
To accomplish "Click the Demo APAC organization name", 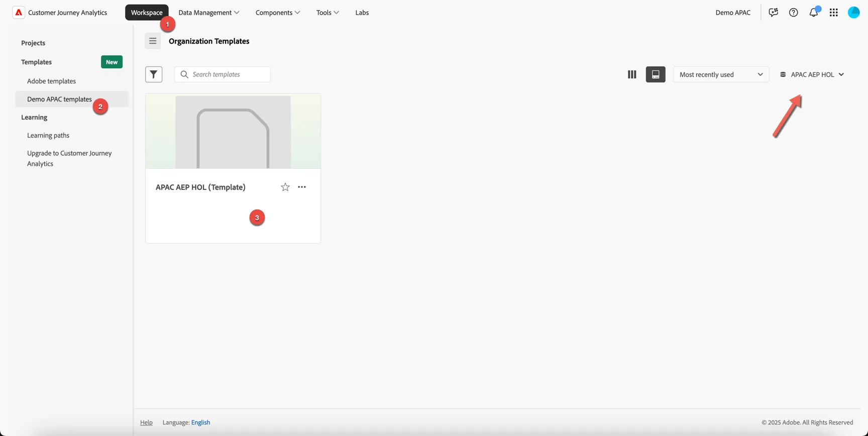I will coord(733,13).
